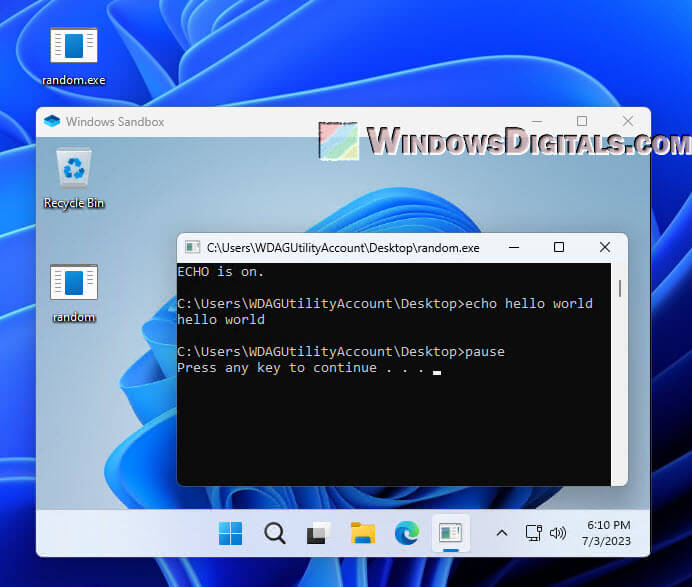Click the console vertical scrollbar thumb
The image size is (692, 587).
(x=620, y=288)
